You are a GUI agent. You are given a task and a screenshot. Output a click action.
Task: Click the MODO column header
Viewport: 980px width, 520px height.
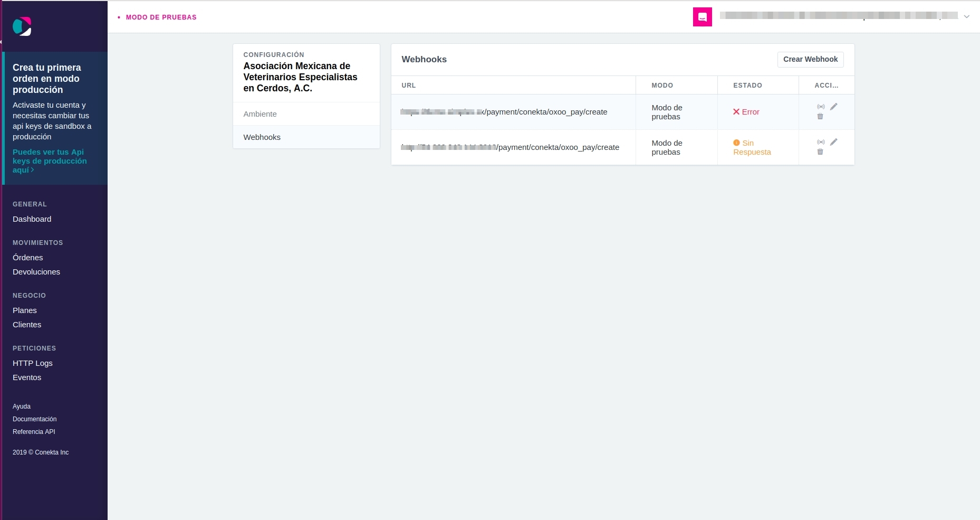pyautogui.click(x=662, y=86)
